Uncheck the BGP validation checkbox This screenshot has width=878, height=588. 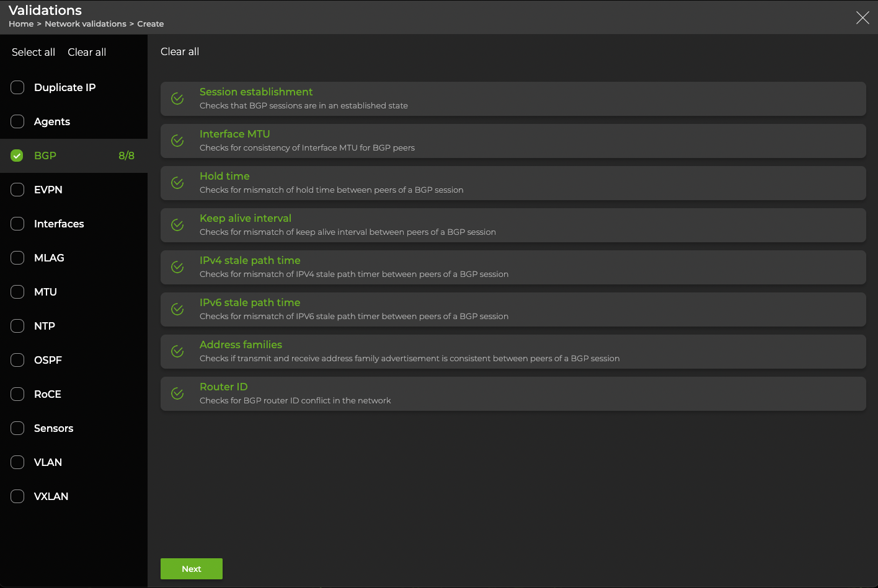point(17,156)
